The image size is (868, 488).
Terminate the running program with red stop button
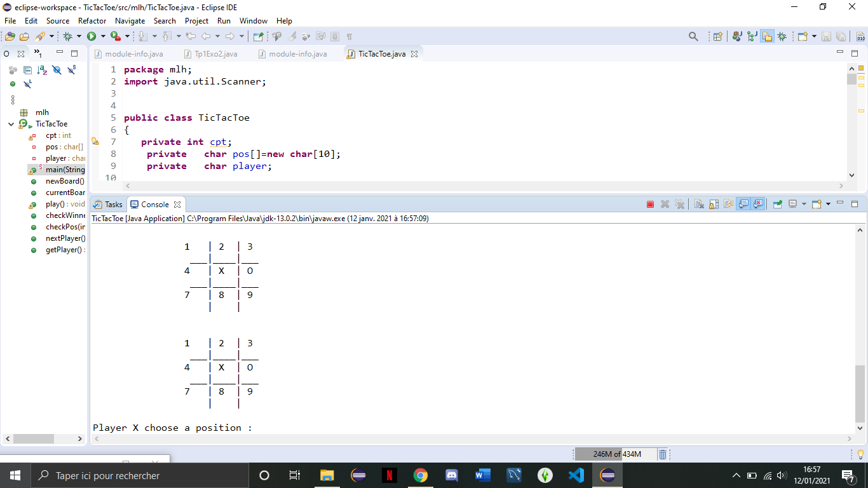tap(650, 204)
